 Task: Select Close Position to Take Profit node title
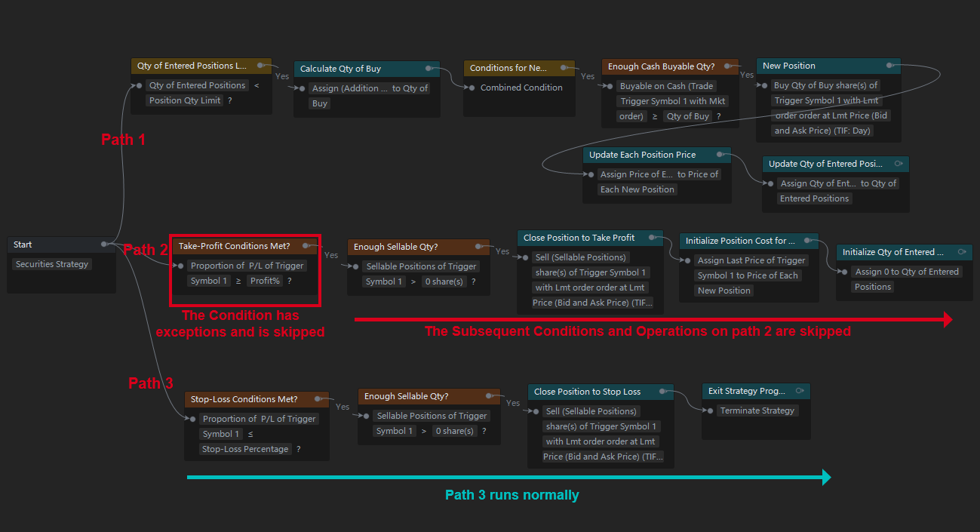coord(579,238)
